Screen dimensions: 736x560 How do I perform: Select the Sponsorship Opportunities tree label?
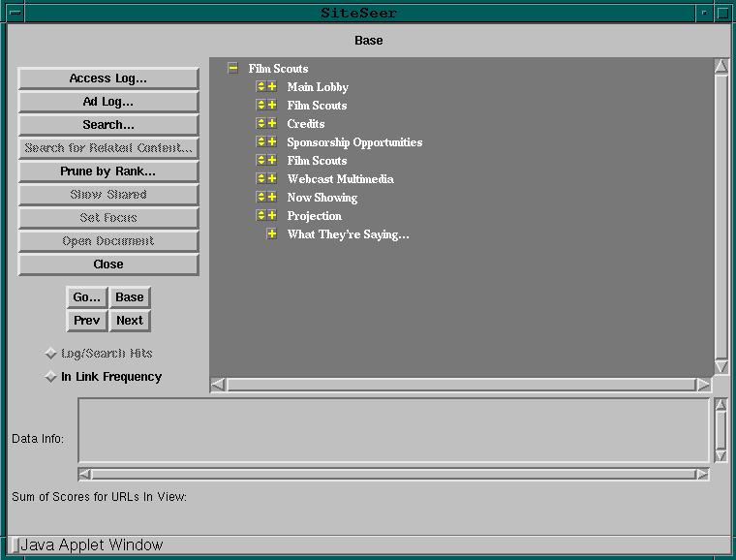point(354,142)
